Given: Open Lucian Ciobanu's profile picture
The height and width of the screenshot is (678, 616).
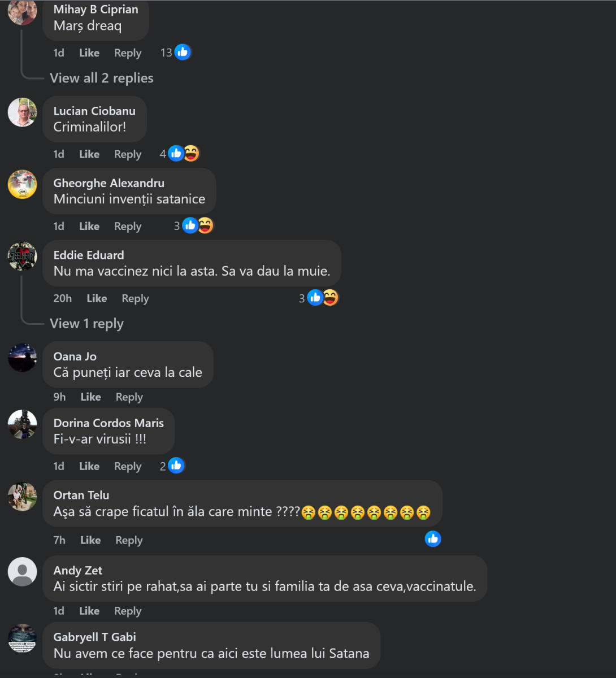Looking at the screenshot, I should click(23, 112).
